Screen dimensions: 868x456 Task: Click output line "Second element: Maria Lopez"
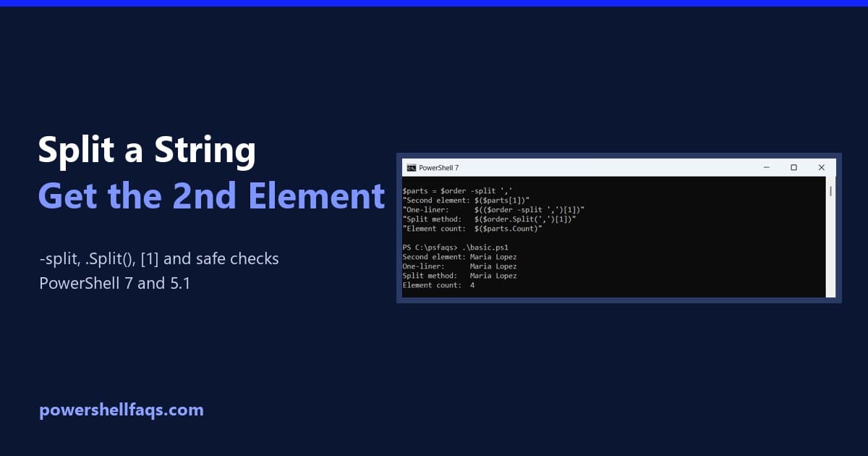459,257
